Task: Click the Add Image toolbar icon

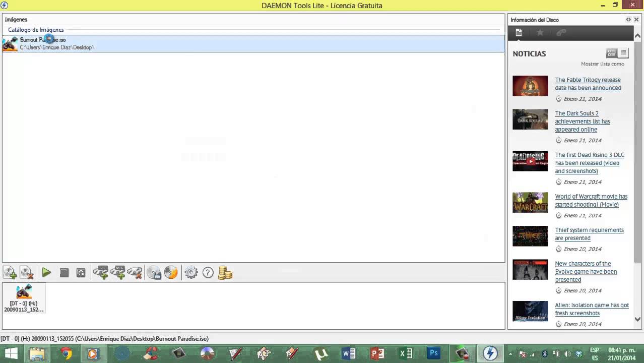Action: [x=10, y=273]
